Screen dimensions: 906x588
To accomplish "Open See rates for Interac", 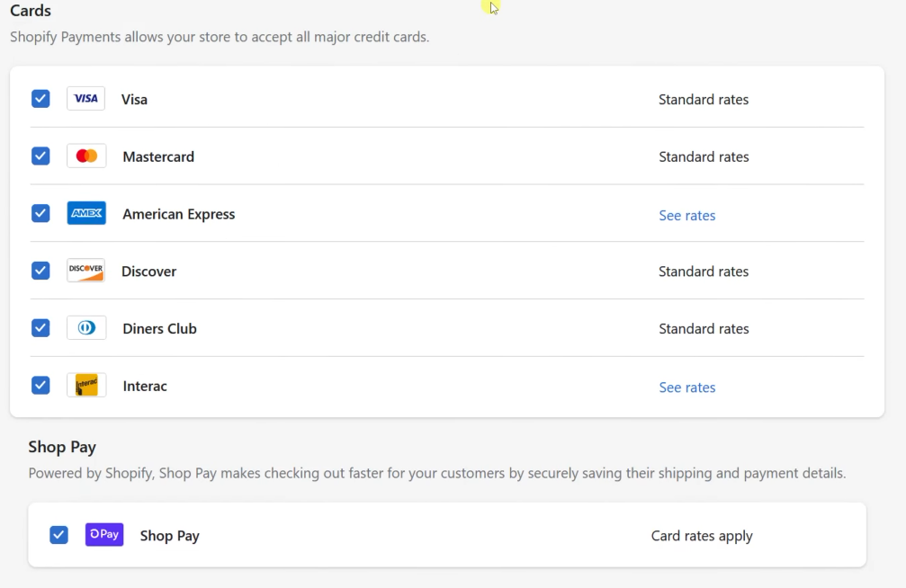I will tap(687, 388).
